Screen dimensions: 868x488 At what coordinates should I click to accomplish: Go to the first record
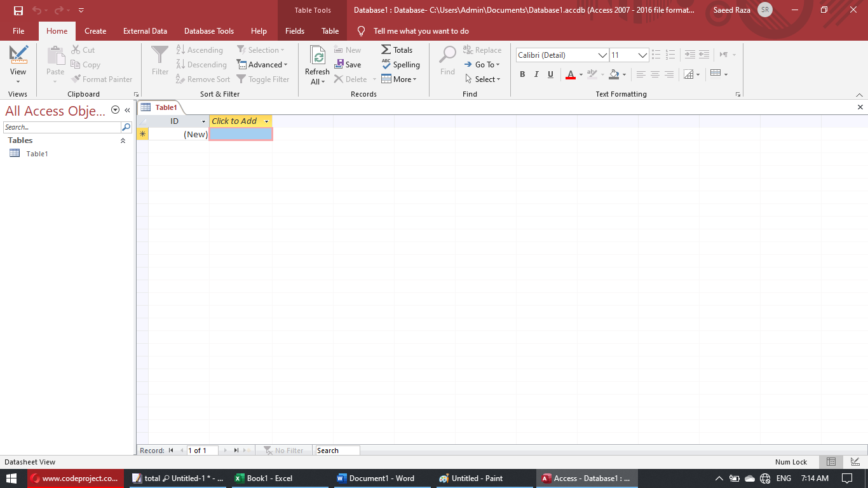[171, 450]
